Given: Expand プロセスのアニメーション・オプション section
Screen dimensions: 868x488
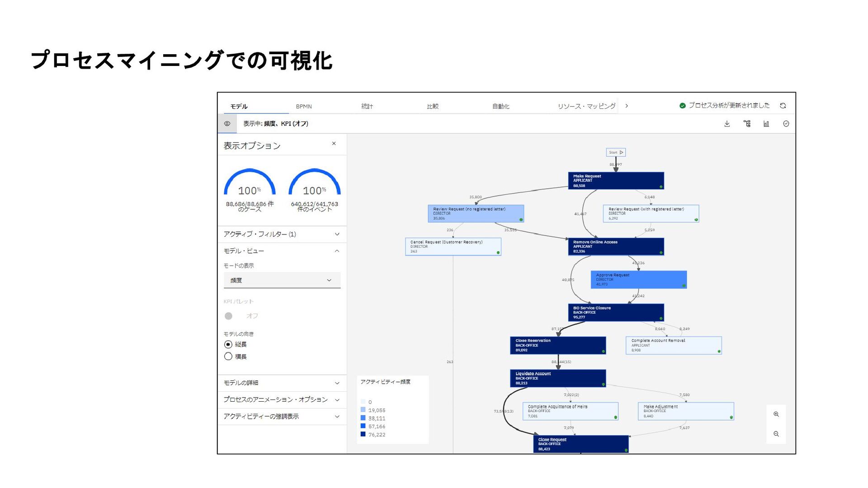Looking at the screenshot, I should pos(282,400).
